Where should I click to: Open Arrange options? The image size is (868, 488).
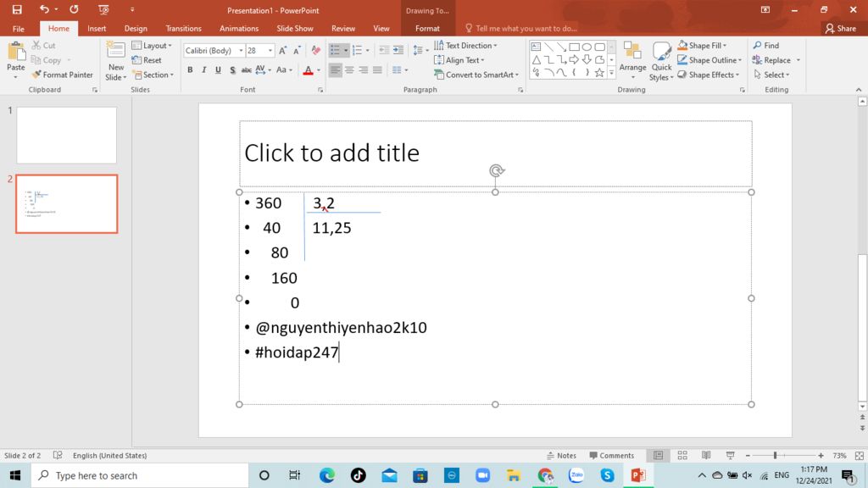(632, 60)
